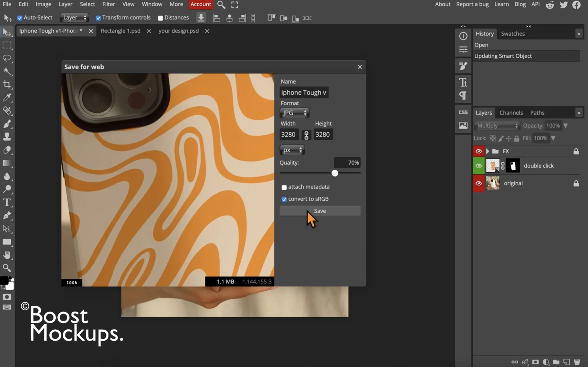Open the Opacity dropdown arrow

565,126
